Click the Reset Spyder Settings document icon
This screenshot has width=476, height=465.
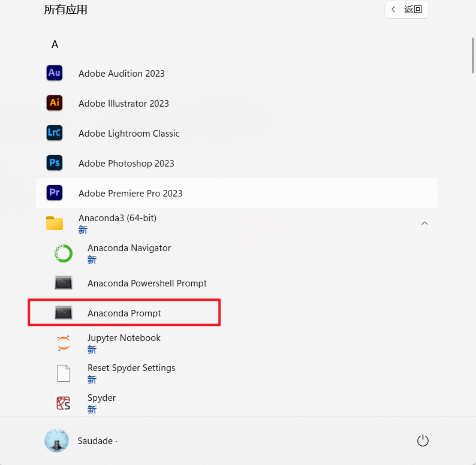[64, 373]
